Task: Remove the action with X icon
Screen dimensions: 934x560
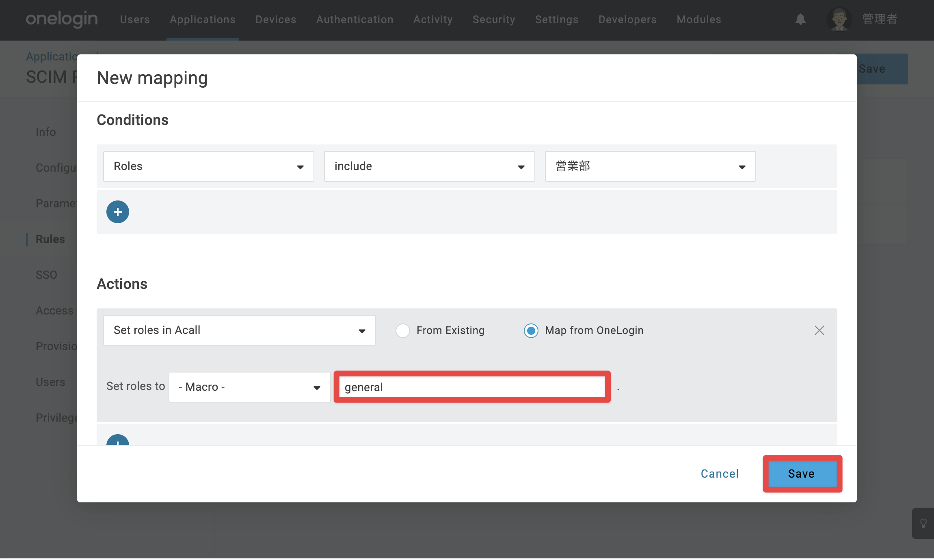Action: [x=819, y=330]
